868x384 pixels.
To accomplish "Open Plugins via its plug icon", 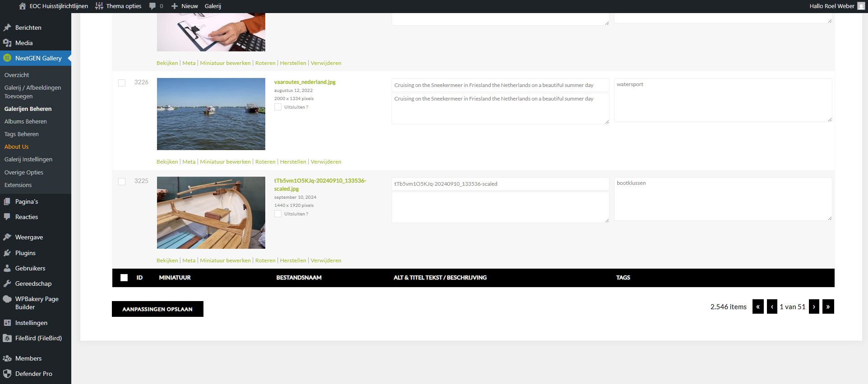I will tap(7, 253).
